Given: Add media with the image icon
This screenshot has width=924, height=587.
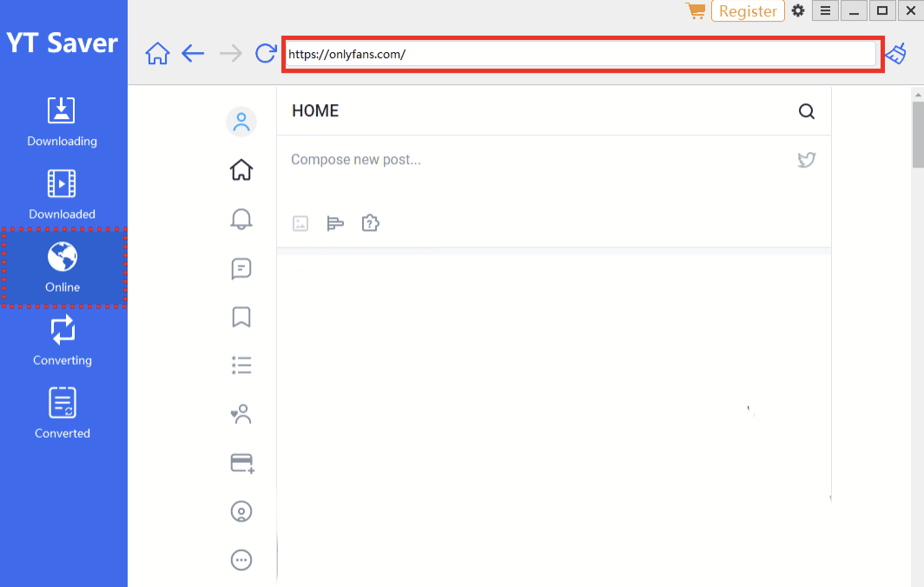Looking at the screenshot, I should (x=300, y=223).
